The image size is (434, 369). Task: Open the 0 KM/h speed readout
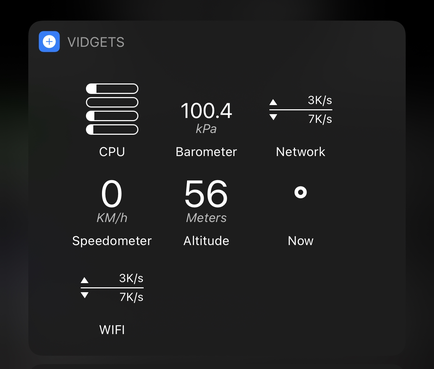coord(112,201)
